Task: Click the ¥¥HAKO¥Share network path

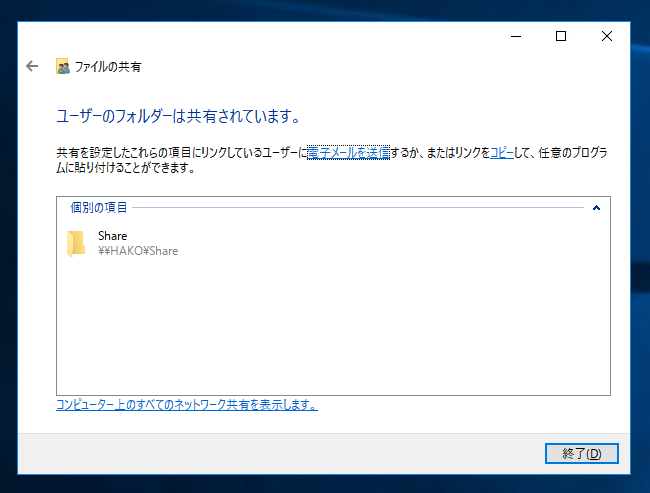Action: click(x=138, y=251)
